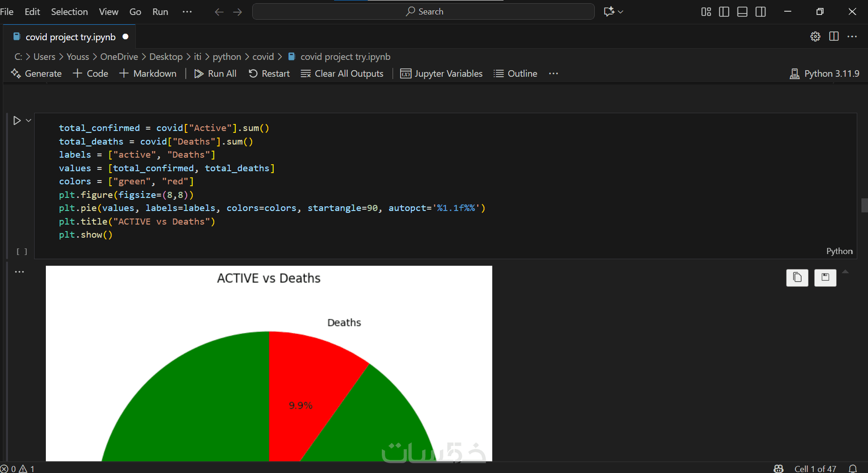Open notebook toolbar overflow menu
Viewport: 868px width, 473px height.
click(554, 73)
